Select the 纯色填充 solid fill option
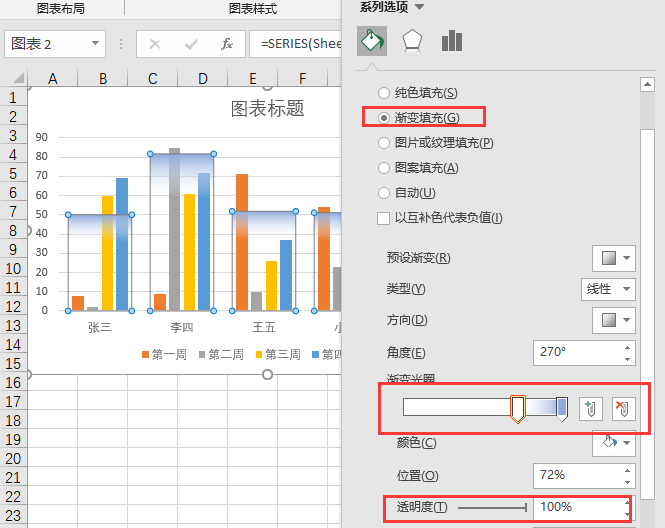This screenshot has height=528, width=665. pos(385,93)
